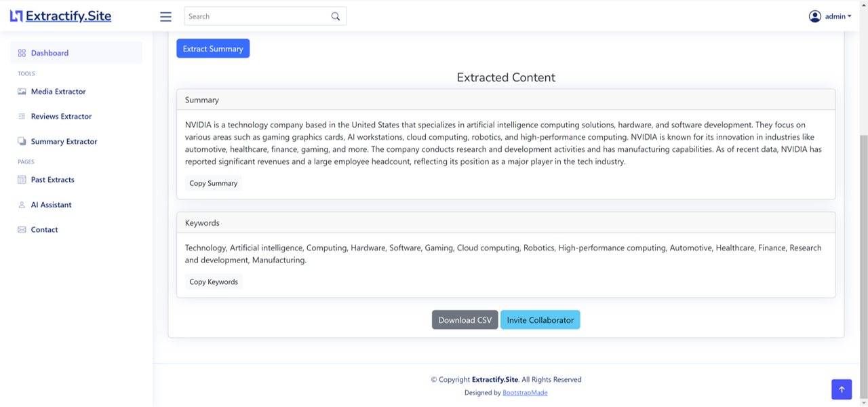Click the Past Extracts journal icon
This screenshot has width=868, height=407.
click(x=21, y=179)
